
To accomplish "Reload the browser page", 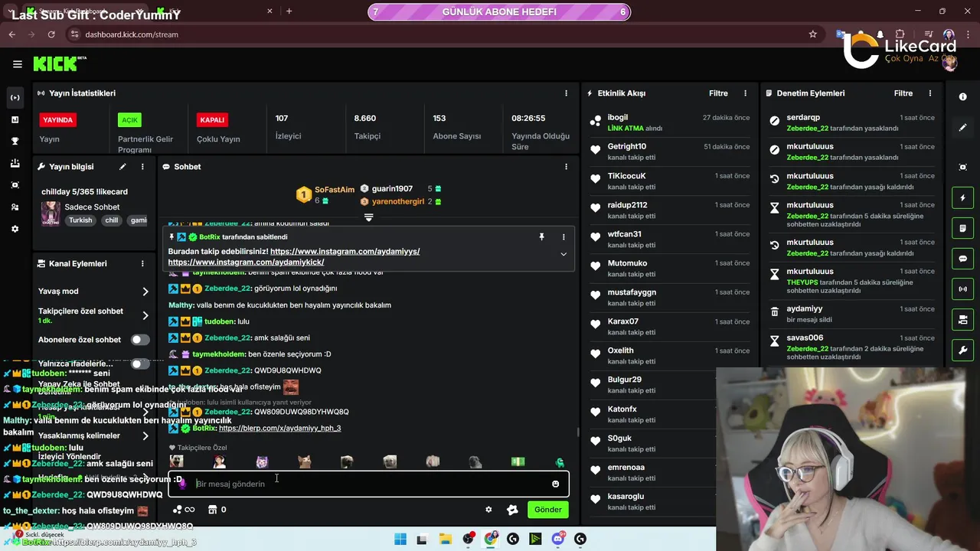I will click(x=51, y=34).
